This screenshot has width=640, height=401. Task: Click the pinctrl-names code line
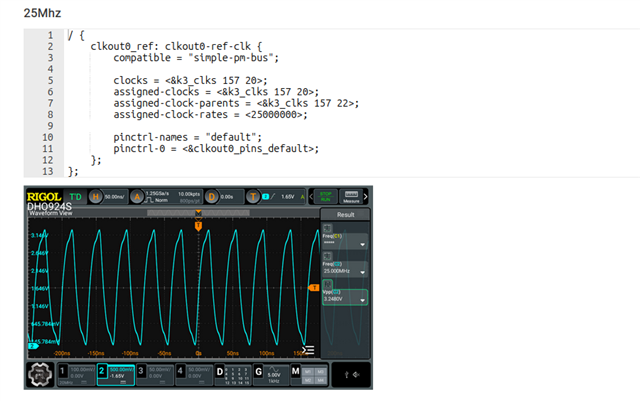[187, 137]
